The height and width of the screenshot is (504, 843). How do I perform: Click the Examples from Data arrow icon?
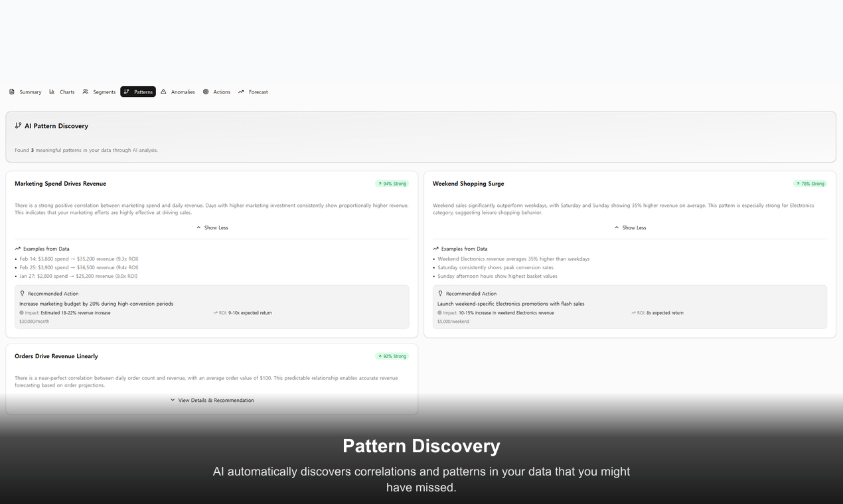point(17,249)
